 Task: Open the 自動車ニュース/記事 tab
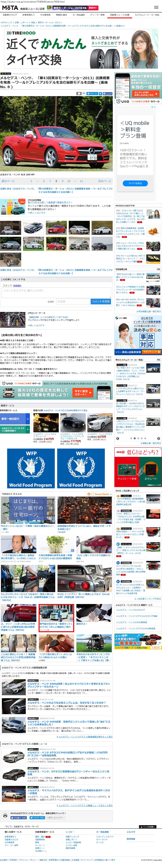(120, 15)
